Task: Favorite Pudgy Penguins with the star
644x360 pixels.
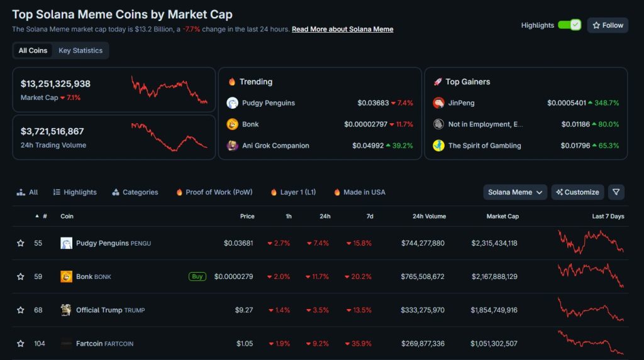Action: click(x=21, y=243)
